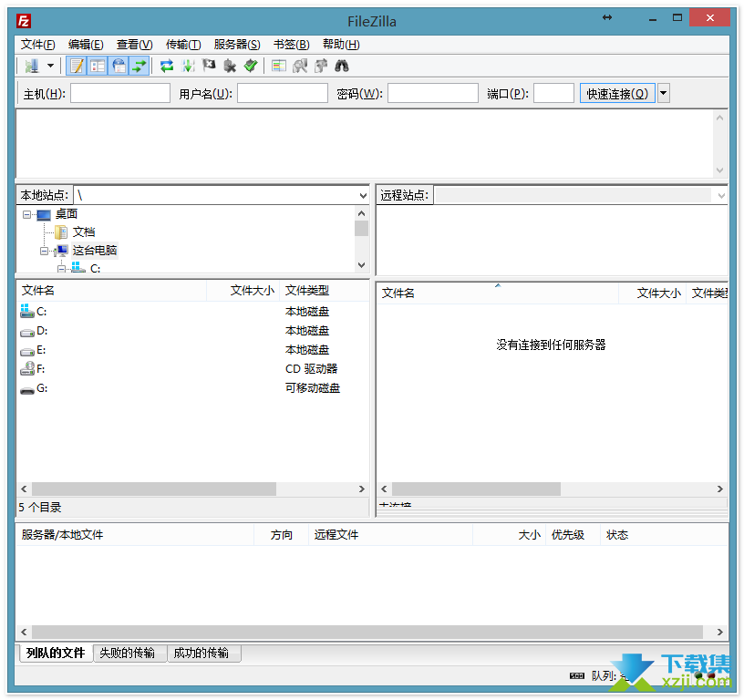Disconnect from the current server
The height and width of the screenshot is (700, 744).
230,66
